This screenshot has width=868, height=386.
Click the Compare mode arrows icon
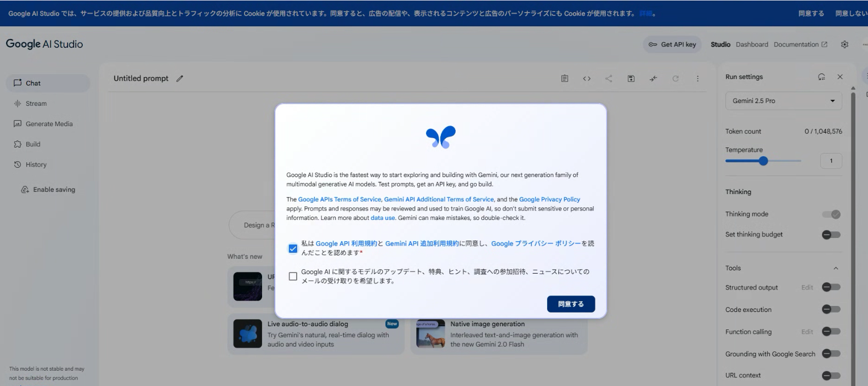point(653,78)
